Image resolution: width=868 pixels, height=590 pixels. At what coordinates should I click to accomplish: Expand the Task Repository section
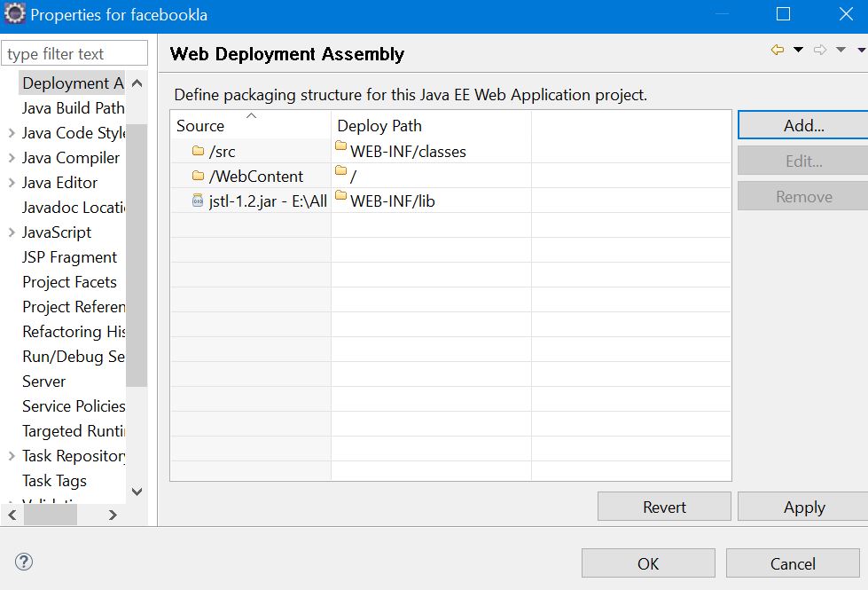click(11, 455)
